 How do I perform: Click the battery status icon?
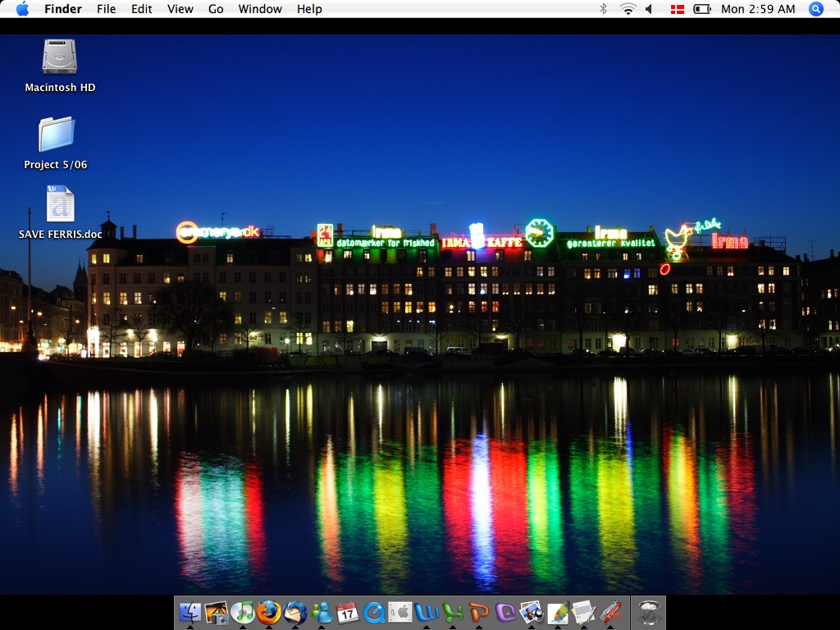click(x=702, y=8)
